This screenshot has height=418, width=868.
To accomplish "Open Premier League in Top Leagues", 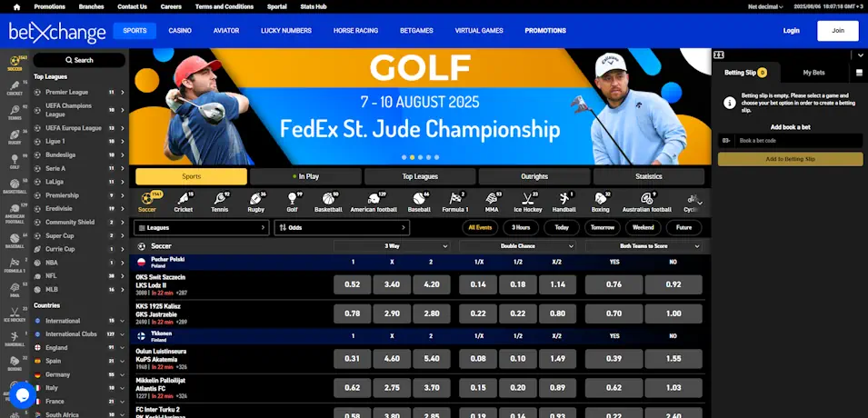I will (80, 92).
